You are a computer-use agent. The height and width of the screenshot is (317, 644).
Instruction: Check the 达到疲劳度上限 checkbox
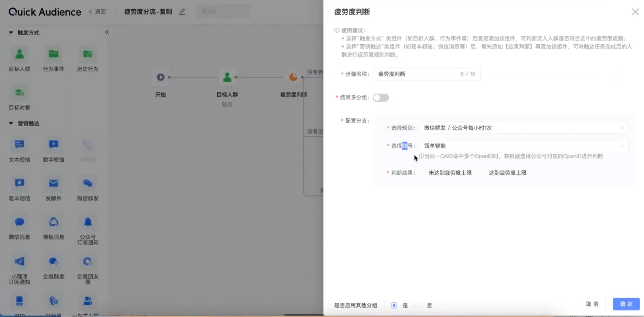[x=482, y=173]
